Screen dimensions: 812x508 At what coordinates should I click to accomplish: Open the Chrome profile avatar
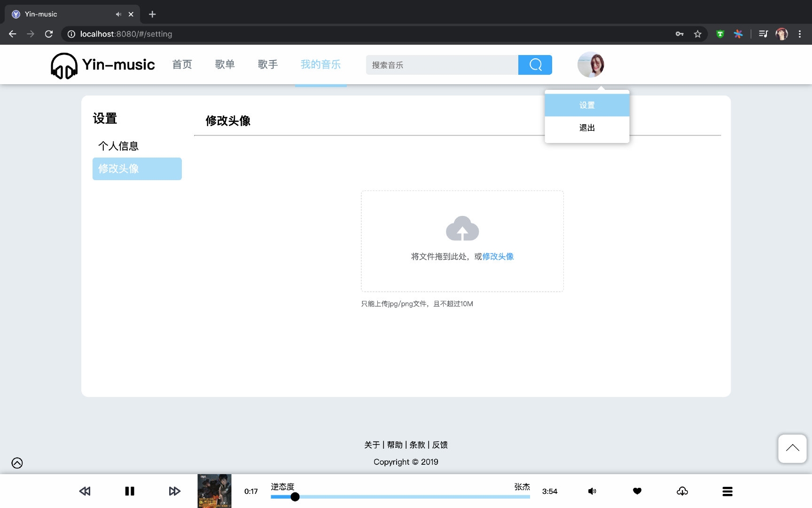click(x=782, y=34)
